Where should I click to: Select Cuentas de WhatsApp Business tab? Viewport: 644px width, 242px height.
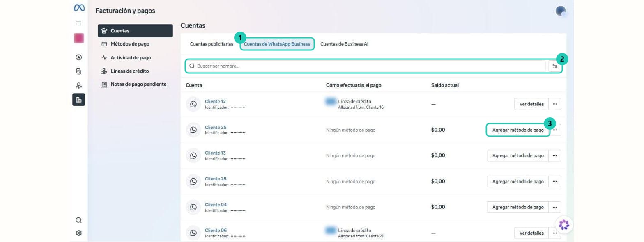pos(277,44)
